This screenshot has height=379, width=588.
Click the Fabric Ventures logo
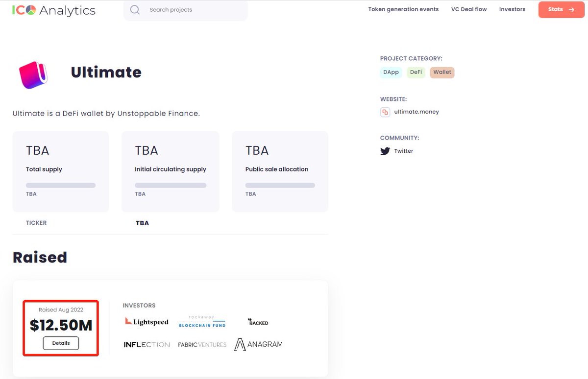coord(202,345)
